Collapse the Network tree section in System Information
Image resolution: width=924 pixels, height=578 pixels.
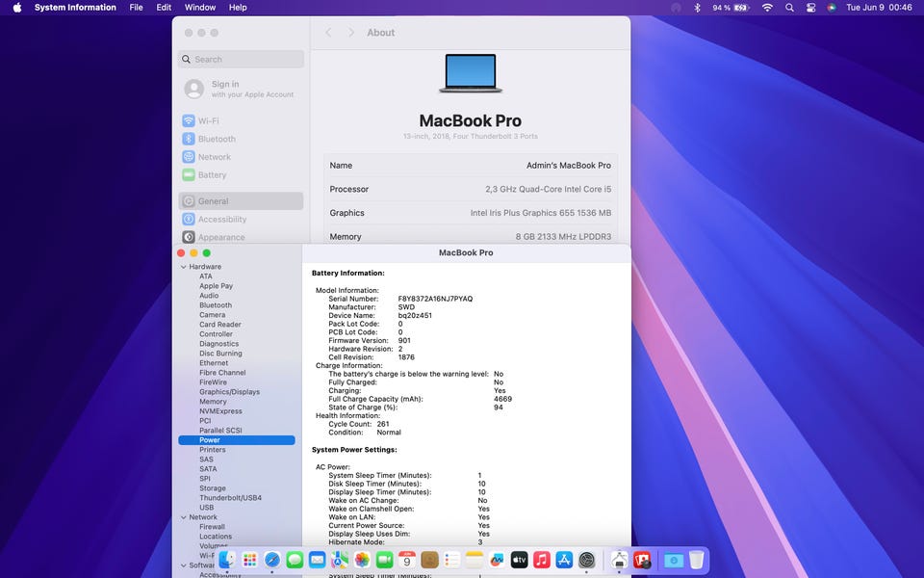pyautogui.click(x=183, y=517)
